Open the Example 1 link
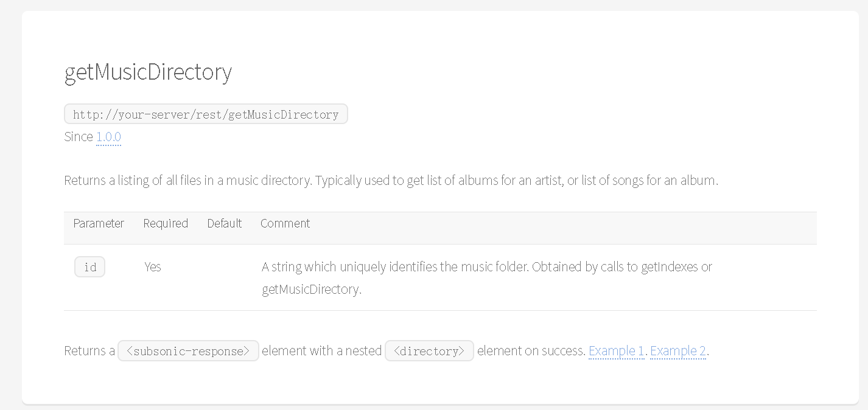Viewport: 868px width, 410px height. pyautogui.click(x=616, y=351)
